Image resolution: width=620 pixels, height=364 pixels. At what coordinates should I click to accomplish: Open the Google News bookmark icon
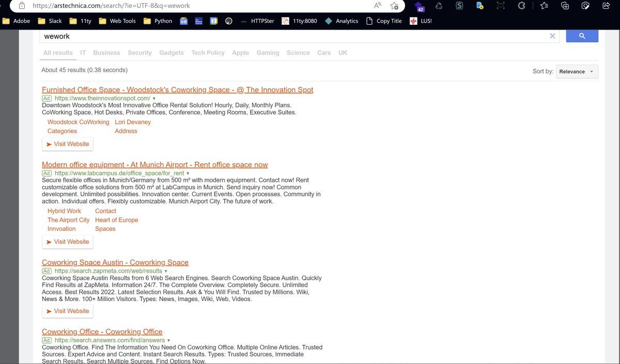pyautogui.click(x=183, y=21)
